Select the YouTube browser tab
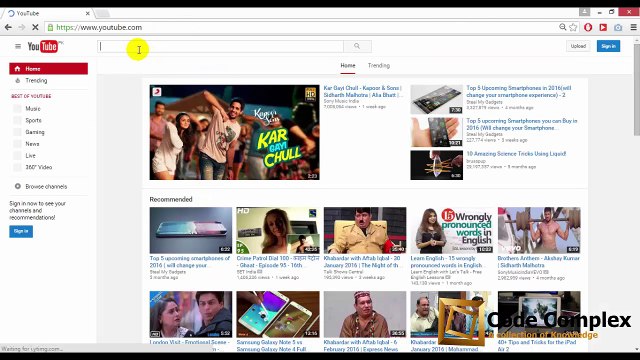The width and height of the screenshot is (640, 360). [x=48, y=13]
